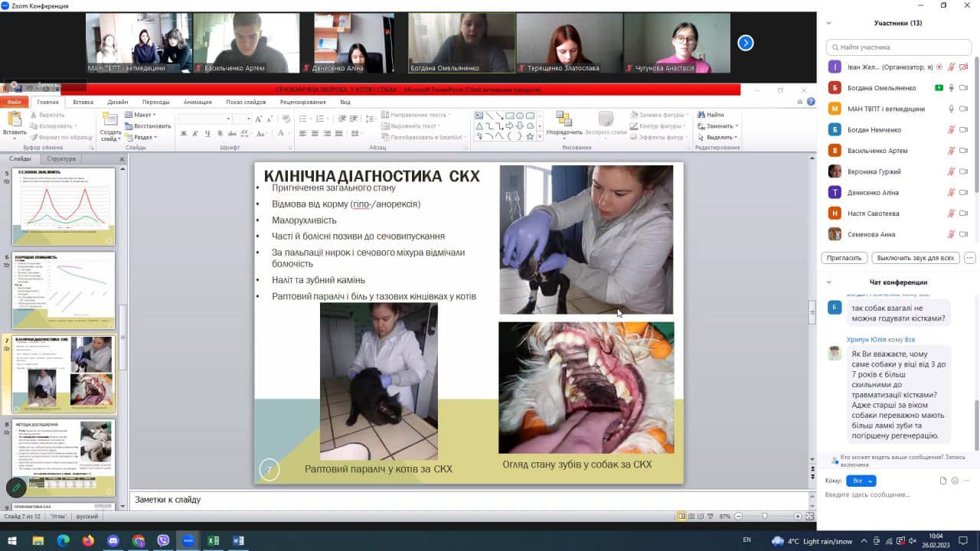Switch to the Структура pane tab
The height and width of the screenshot is (551, 980).
tap(61, 159)
